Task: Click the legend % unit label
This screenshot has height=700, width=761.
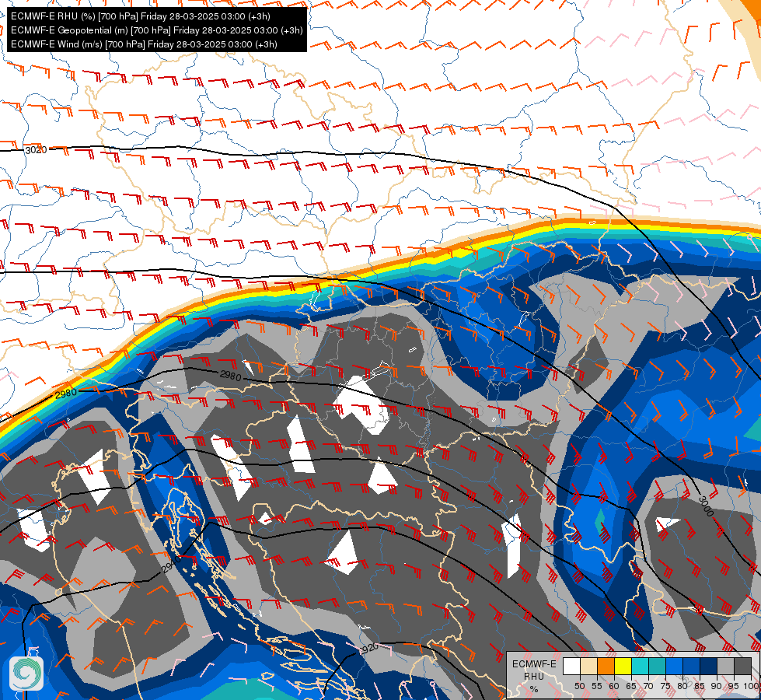Action: click(534, 689)
